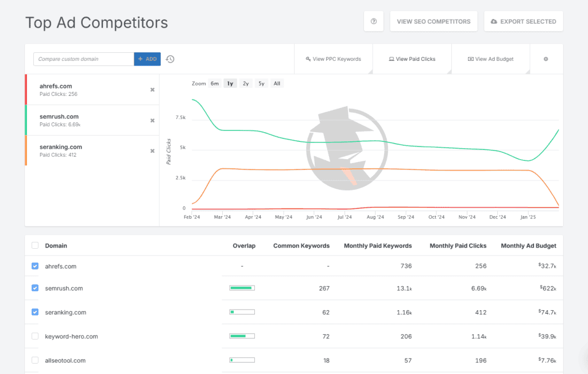588x374 pixels.
Task: Click the cloud icon on Export Selected
Action: coord(494,21)
